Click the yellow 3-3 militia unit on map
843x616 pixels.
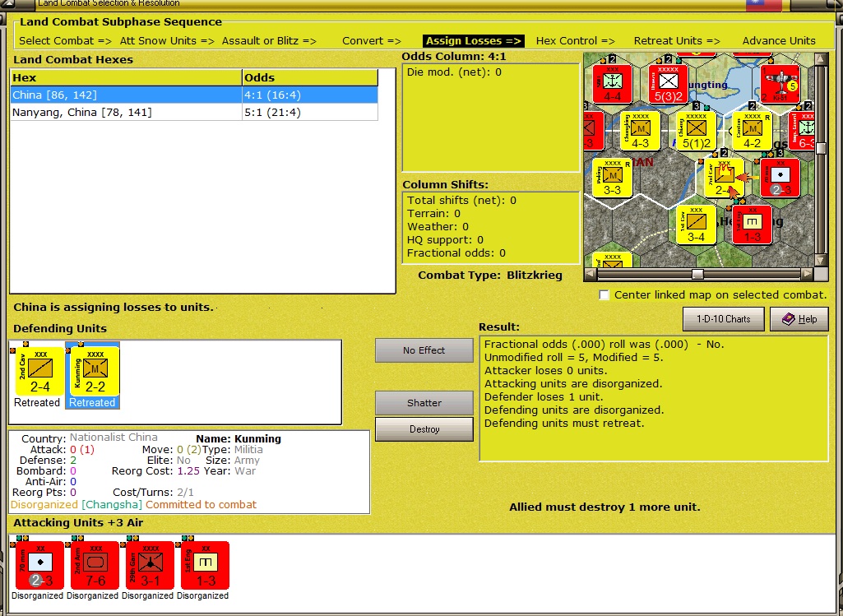(x=612, y=178)
